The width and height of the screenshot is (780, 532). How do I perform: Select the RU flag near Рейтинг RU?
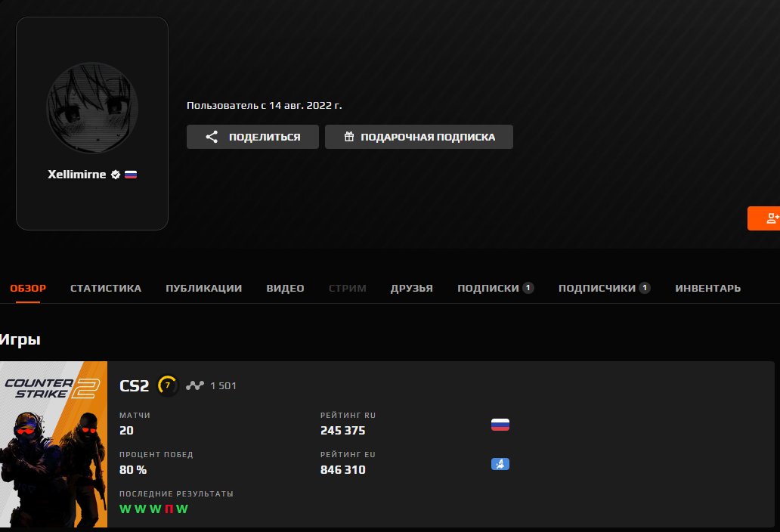(500, 425)
